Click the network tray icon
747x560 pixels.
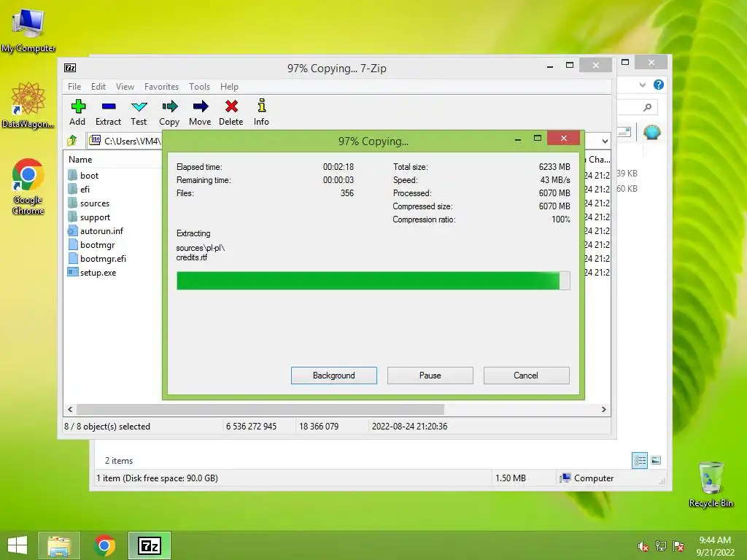pos(661,546)
